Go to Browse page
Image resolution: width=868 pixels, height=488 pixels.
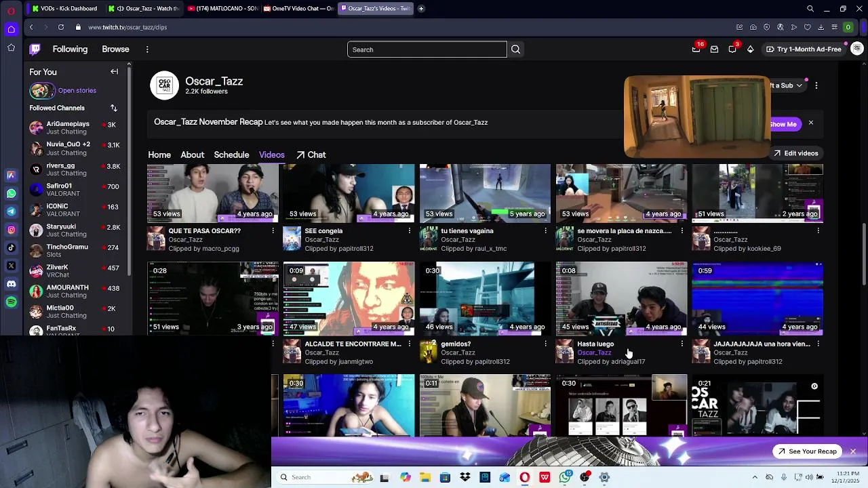(115, 49)
